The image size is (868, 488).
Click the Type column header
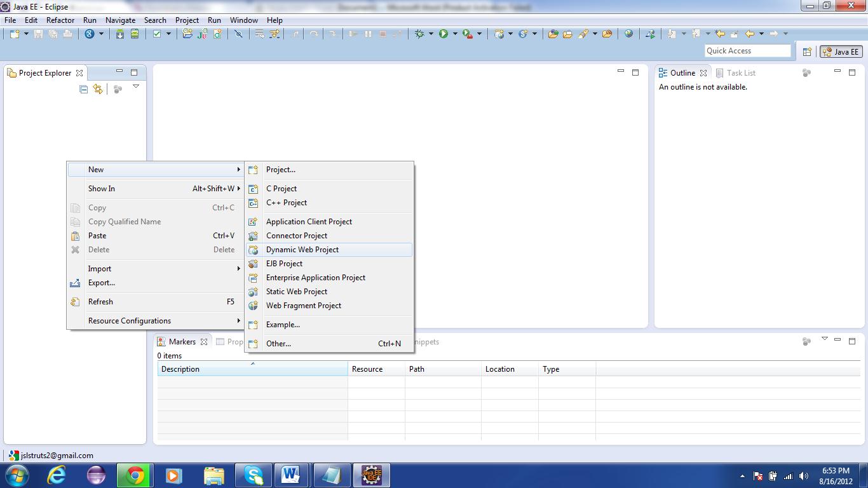click(567, 369)
